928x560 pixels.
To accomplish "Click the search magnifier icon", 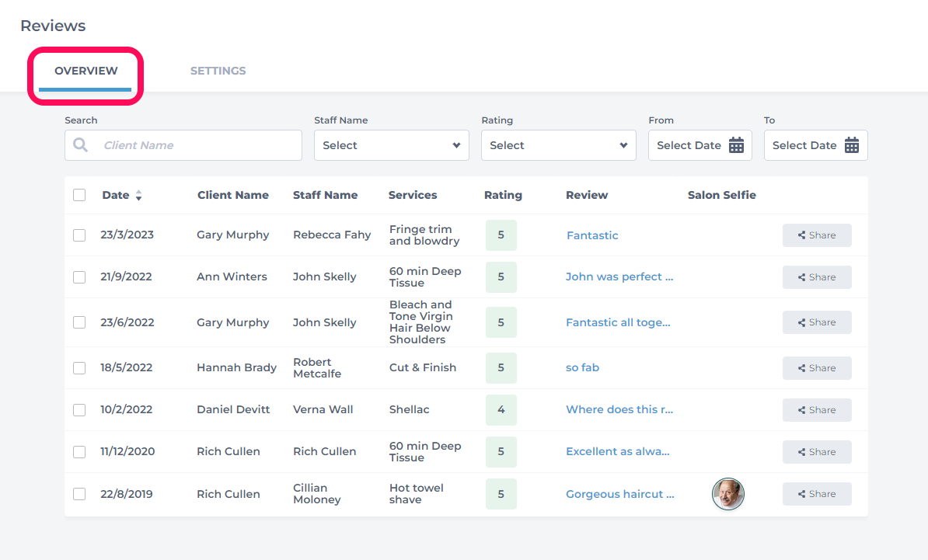I will click(81, 145).
